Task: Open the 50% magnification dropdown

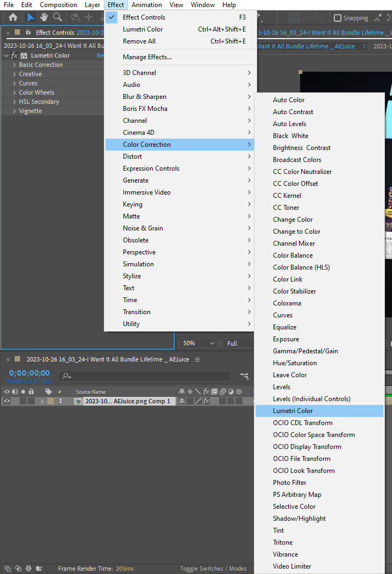Action: pos(198,343)
